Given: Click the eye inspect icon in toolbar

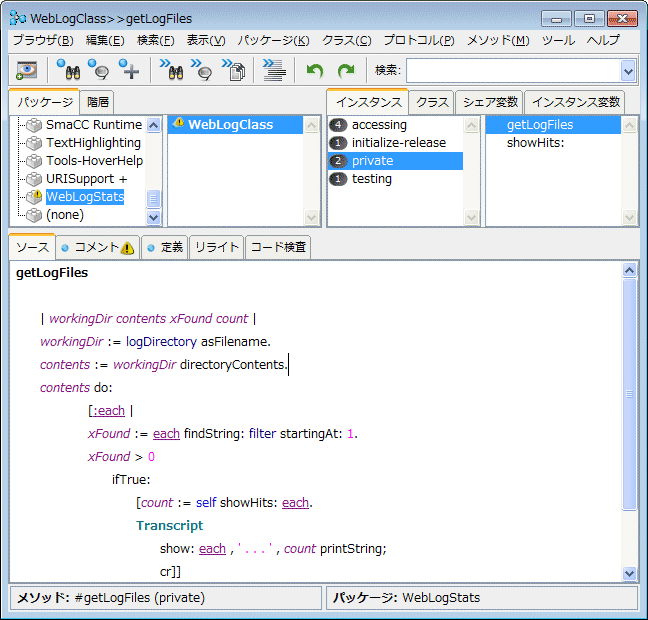Looking at the screenshot, I should click(26, 70).
